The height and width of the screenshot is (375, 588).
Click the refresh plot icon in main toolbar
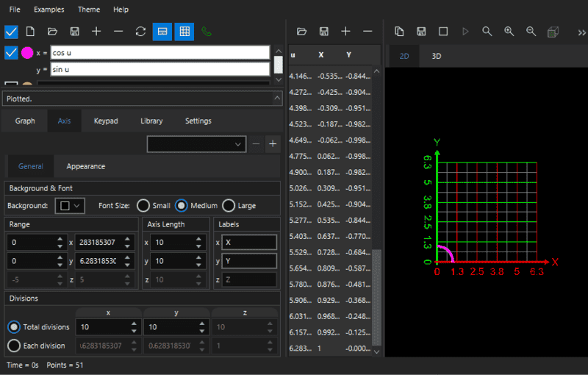(x=140, y=32)
